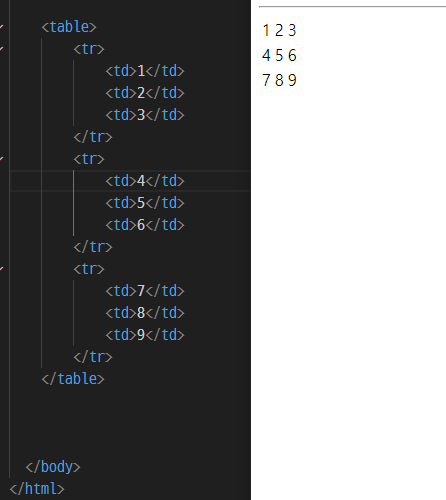Screen dimensions: 446x500
Task: Click the closing </tr> tag below <td>3</td>
Action: 93,137
